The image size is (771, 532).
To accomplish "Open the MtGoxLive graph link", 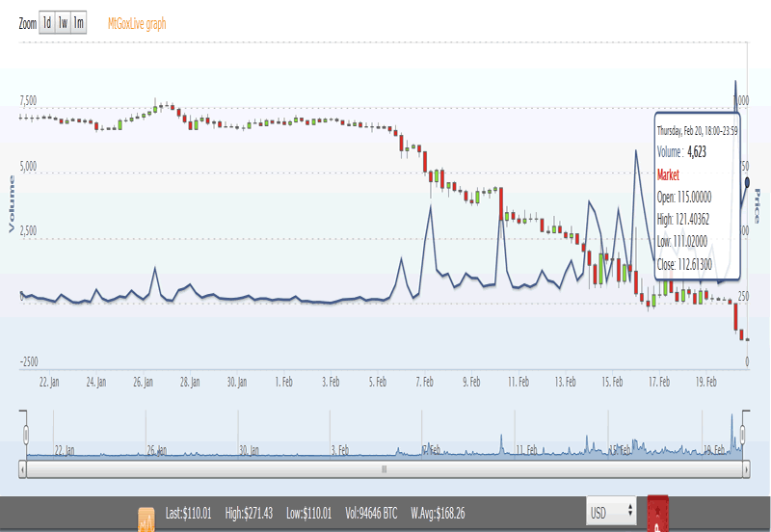I will (x=137, y=23).
